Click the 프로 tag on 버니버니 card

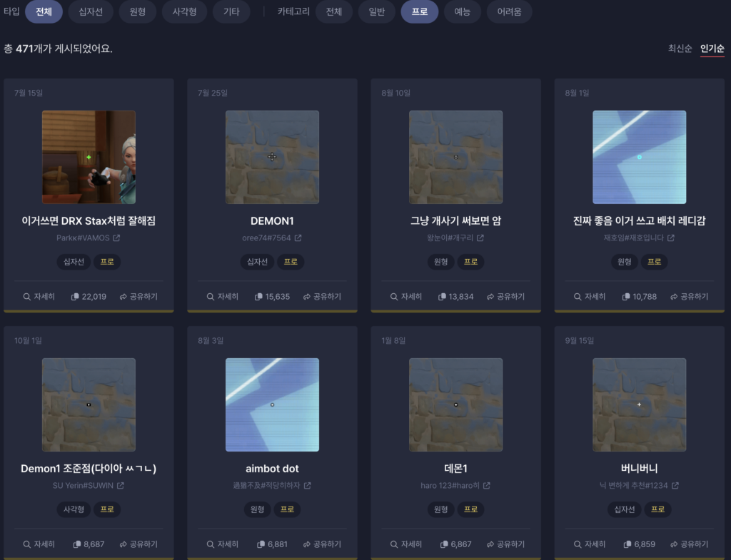pos(657,509)
